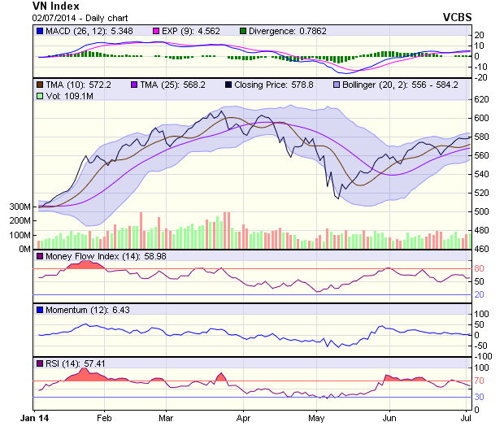This screenshot has height=435, width=504.
Task: Select the blue Momentum legend marker
Action: (x=40, y=310)
